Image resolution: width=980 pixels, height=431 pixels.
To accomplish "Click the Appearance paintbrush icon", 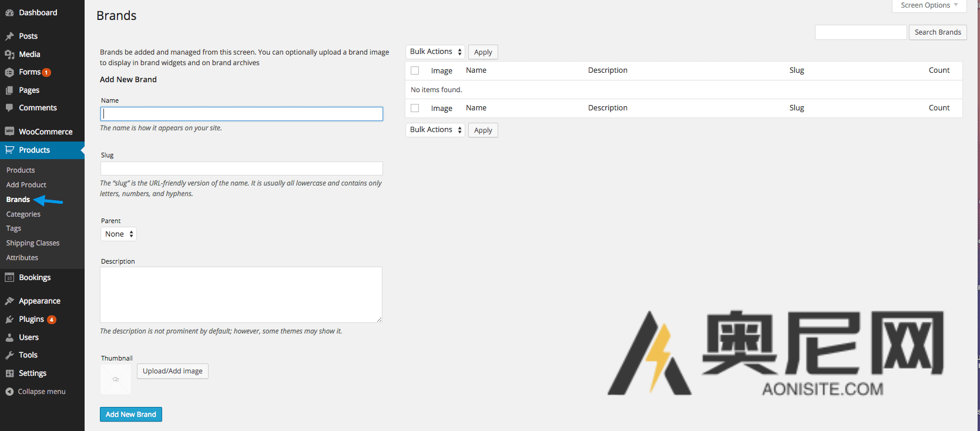I will click(x=9, y=301).
